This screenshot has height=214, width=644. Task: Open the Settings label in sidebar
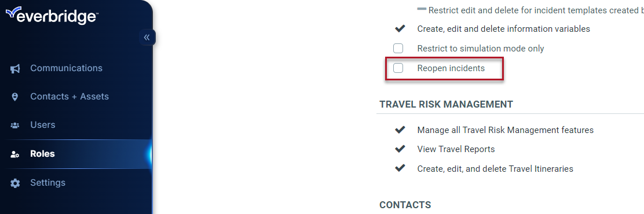(47, 182)
